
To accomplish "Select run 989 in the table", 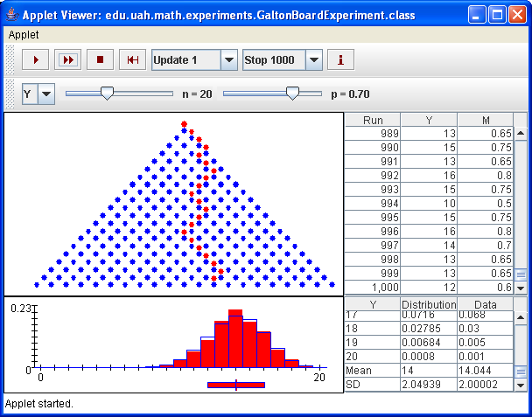I will coord(430,134).
